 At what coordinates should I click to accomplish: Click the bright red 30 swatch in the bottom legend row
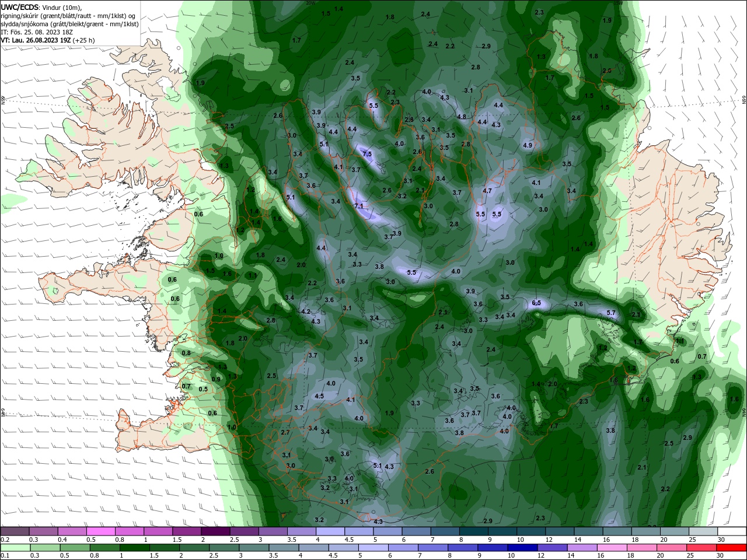[732, 548]
